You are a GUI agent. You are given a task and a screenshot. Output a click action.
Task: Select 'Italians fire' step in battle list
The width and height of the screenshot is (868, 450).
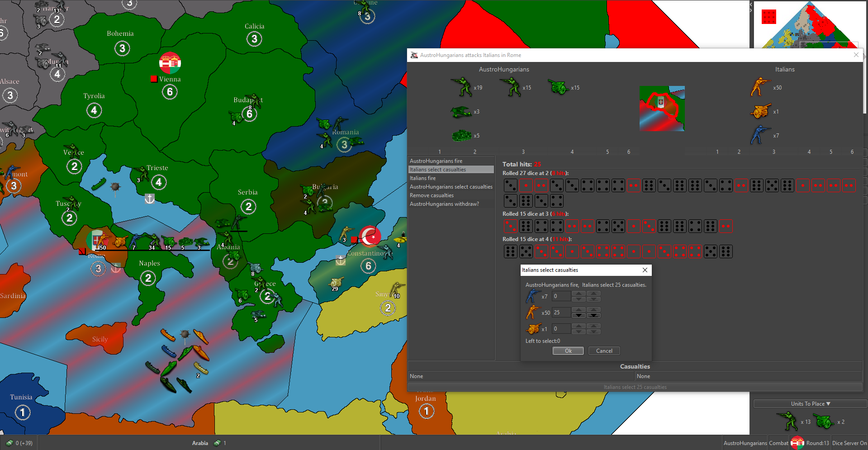point(423,178)
